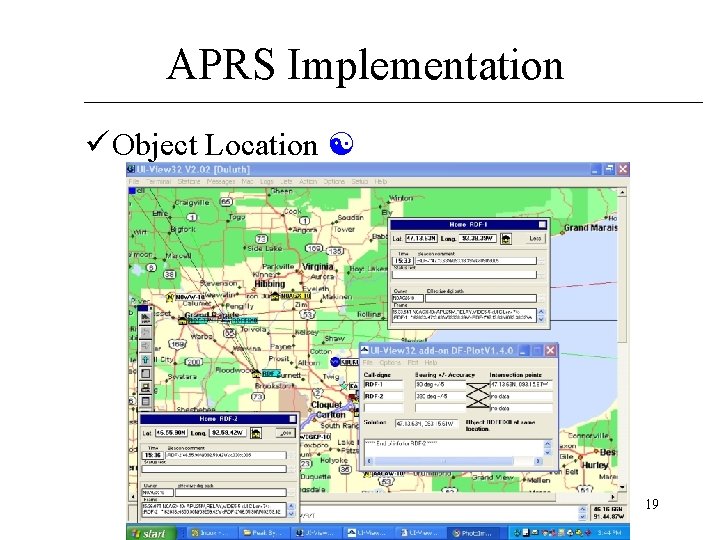This screenshot has width=720, height=540.
Task: Open the Windows start button
Action: point(151,533)
